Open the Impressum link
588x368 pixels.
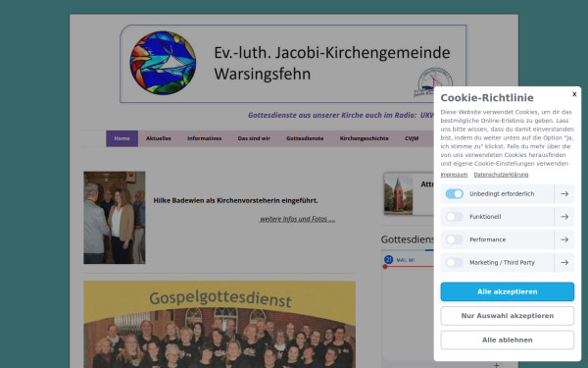coord(454,175)
